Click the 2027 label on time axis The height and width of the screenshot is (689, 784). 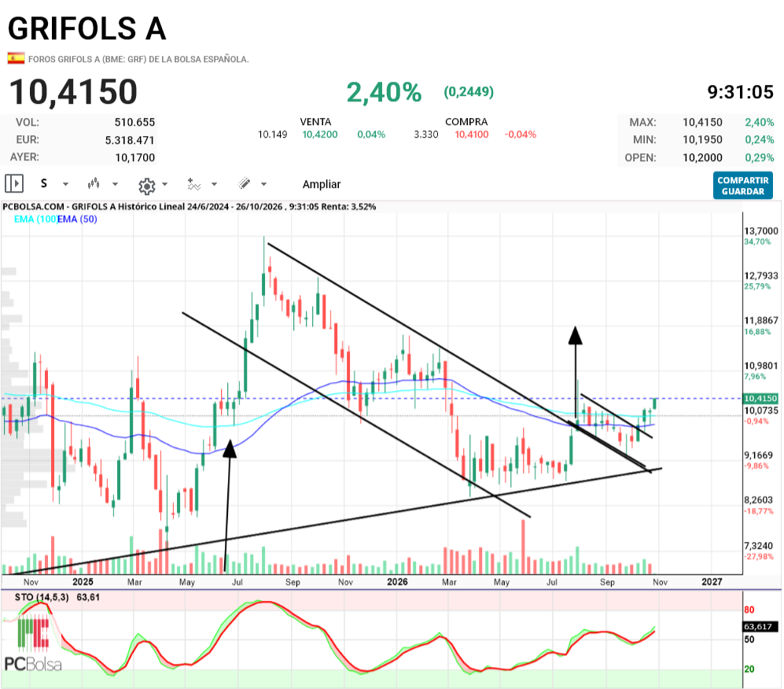pos(712,581)
